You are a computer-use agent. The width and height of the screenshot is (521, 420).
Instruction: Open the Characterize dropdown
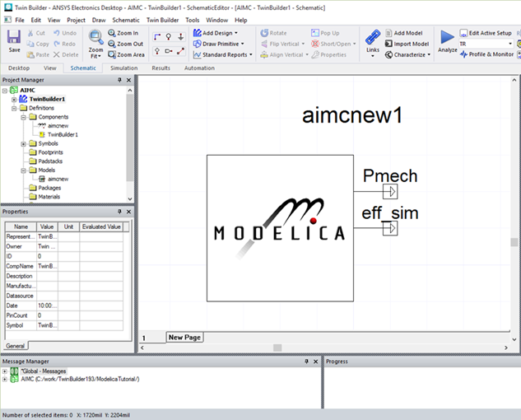tap(429, 54)
